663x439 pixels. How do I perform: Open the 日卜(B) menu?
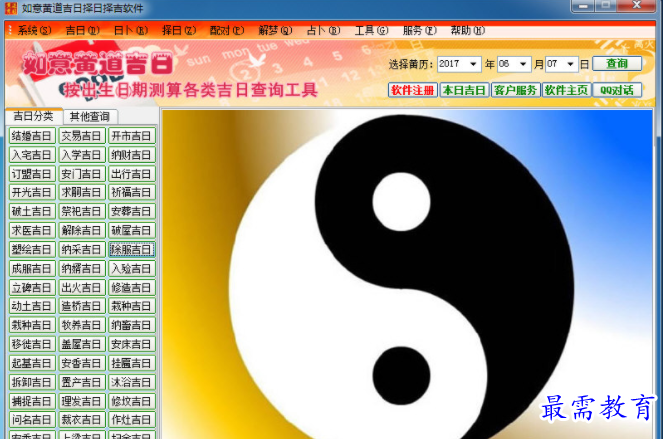click(x=130, y=30)
